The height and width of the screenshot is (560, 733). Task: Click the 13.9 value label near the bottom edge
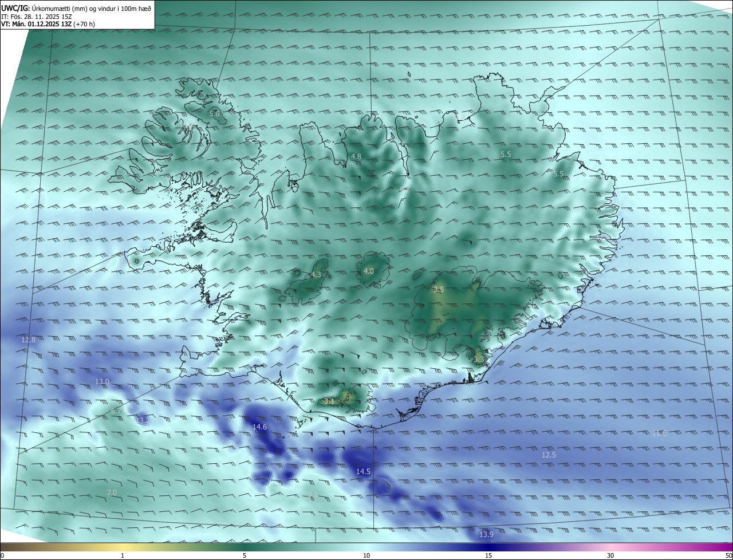pos(486,534)
